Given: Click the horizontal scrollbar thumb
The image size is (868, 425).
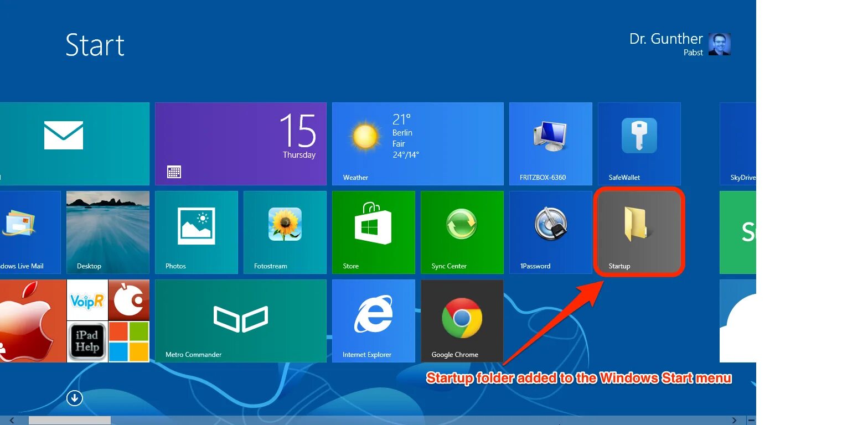Looking at the screenshot, I should click(x=70, y=421).
